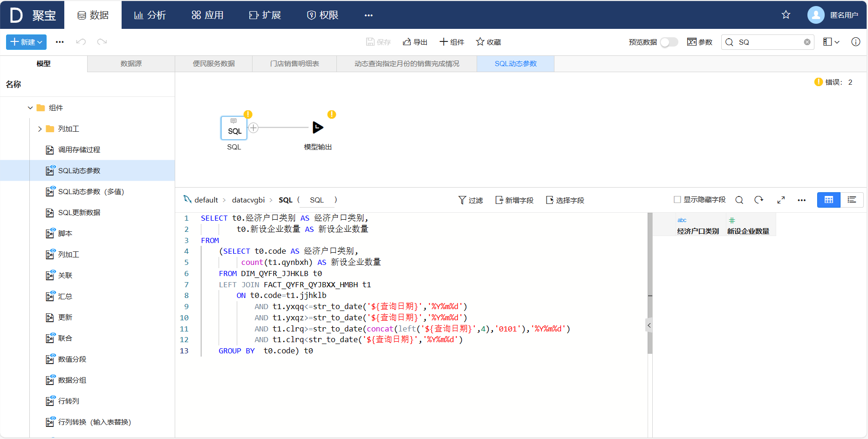Switch to list view layout
The image size is (868, 439).
(852, 200)
